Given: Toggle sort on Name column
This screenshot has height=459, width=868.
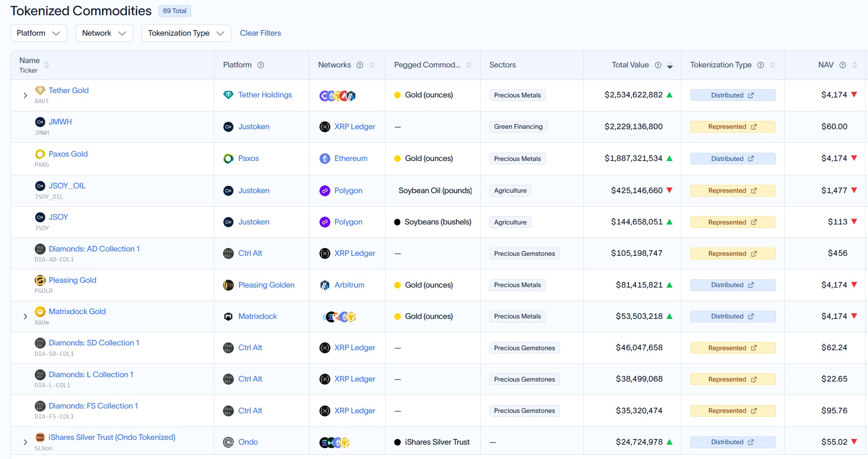Looking at the screenshot, I should pos(47,65).
